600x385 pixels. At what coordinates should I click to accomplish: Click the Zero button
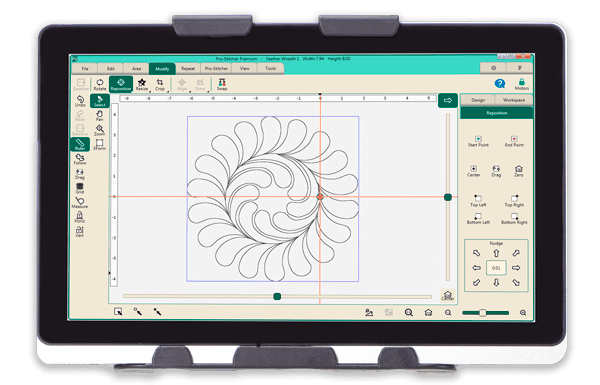pos(518,171)
